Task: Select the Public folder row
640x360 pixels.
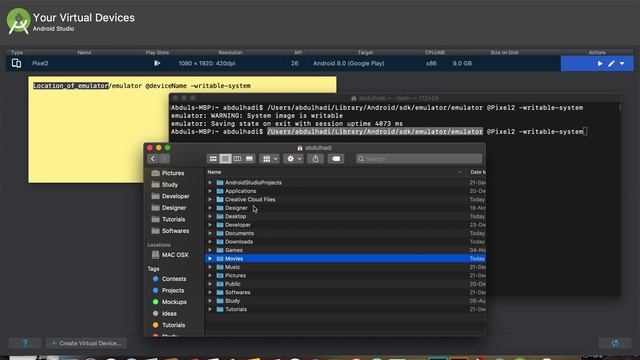Action: point(345,284)
